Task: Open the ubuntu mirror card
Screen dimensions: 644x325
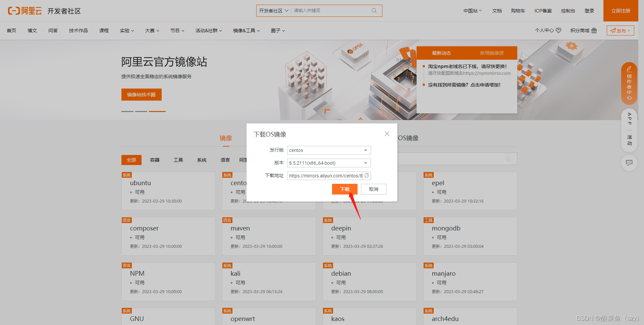Action: click(x=168, y=191)
